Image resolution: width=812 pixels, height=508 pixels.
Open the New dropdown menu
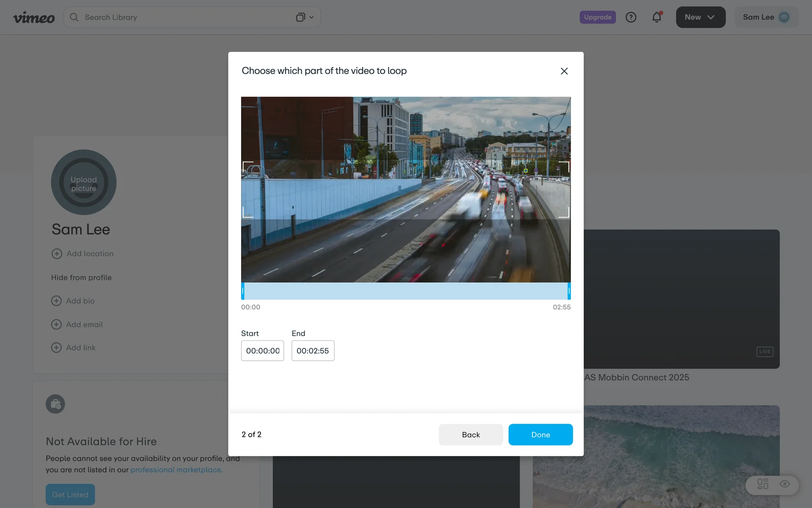(700, 17)
